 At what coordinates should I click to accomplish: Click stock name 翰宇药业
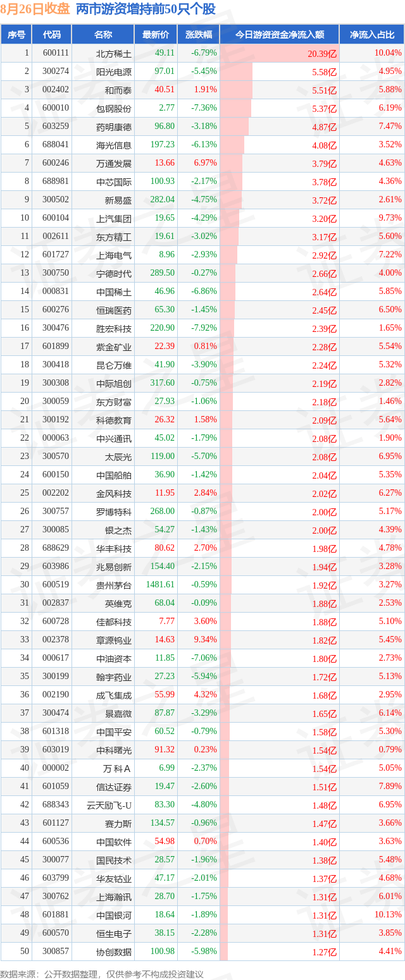pyautogui.click(x=114, y=677)
